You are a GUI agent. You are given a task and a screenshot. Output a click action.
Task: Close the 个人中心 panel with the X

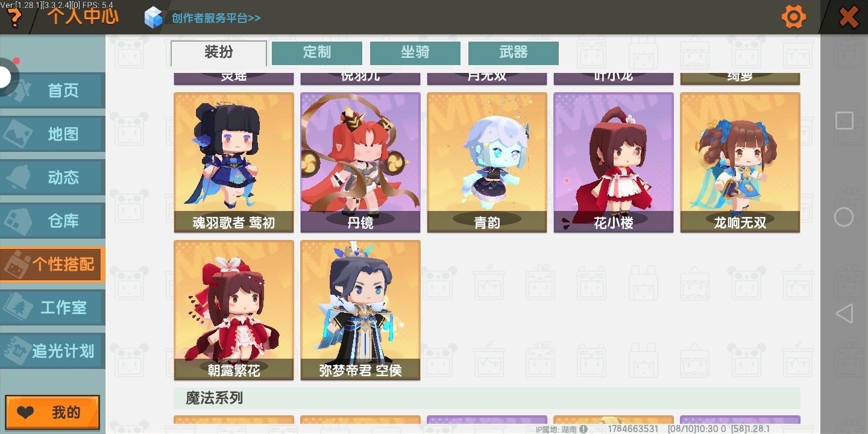(x=849, y=17)
